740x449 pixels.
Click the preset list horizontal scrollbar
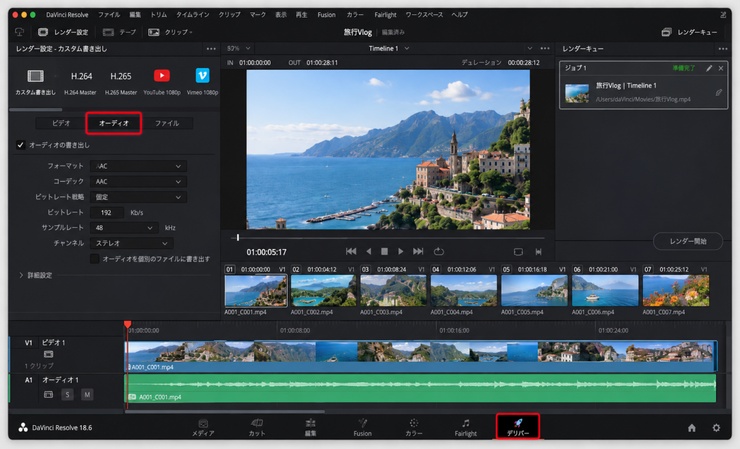[x=36, y=110]
